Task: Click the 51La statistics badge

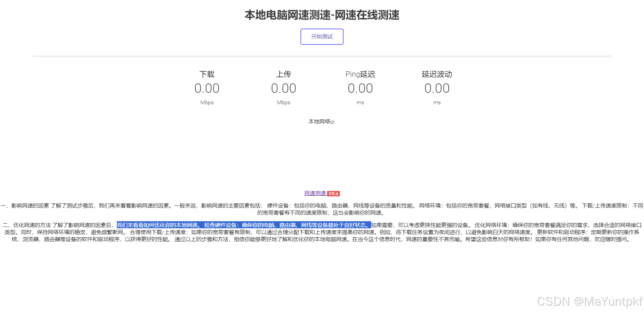Action: (x=333, y=193)
